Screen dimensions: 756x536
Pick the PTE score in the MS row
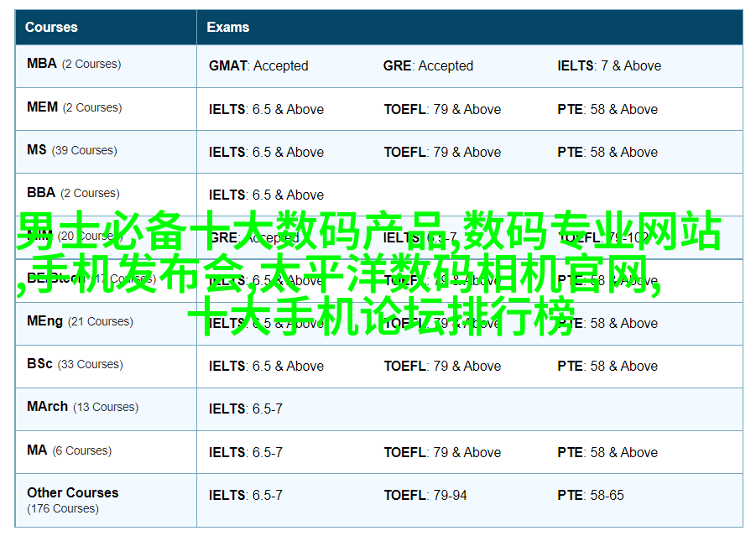[607, 153]
